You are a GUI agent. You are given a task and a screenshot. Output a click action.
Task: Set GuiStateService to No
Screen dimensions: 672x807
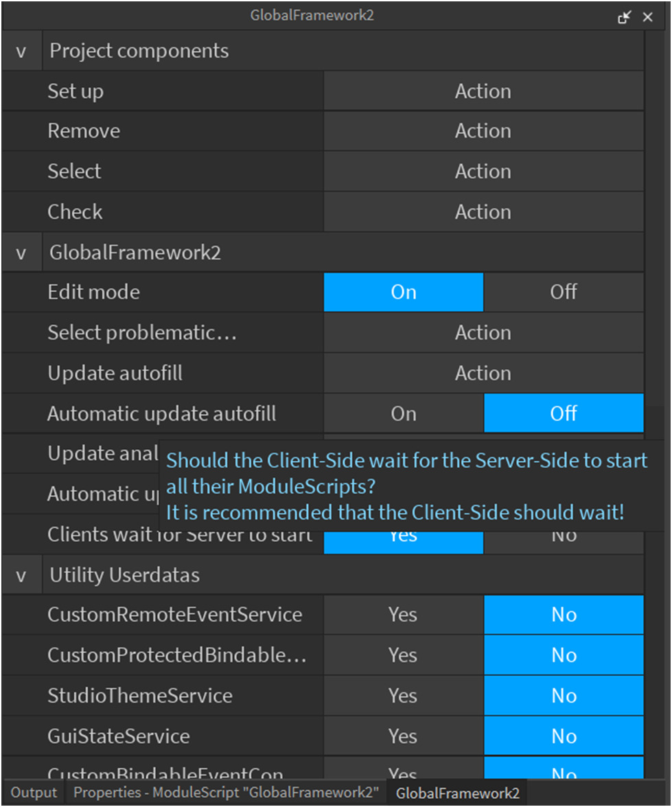564,736
